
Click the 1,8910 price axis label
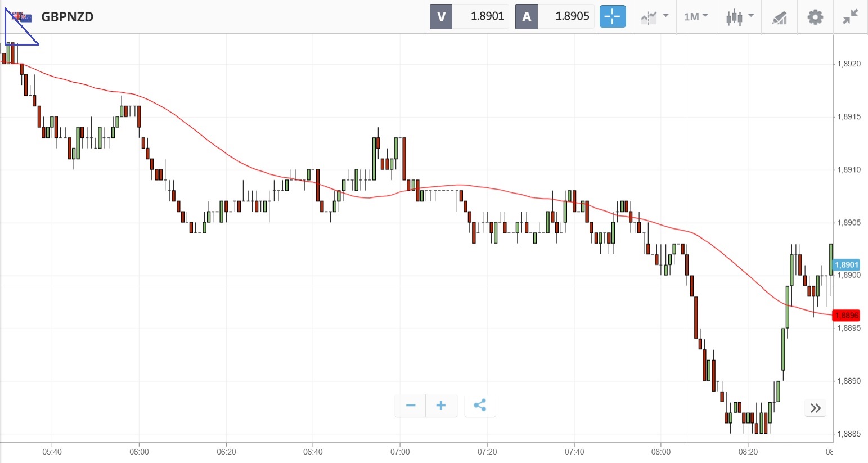(849, 170)
